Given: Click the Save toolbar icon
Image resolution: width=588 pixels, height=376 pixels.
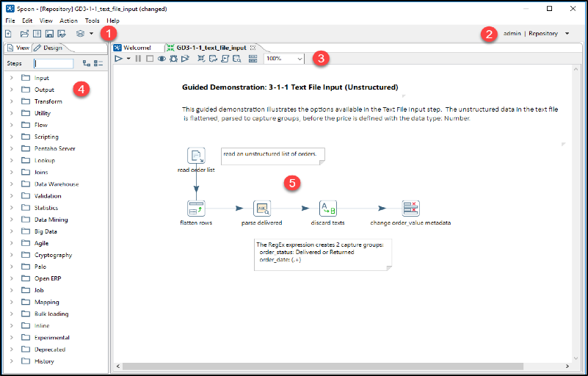Looking at the screenshot, I should click(x=49, y=34).
